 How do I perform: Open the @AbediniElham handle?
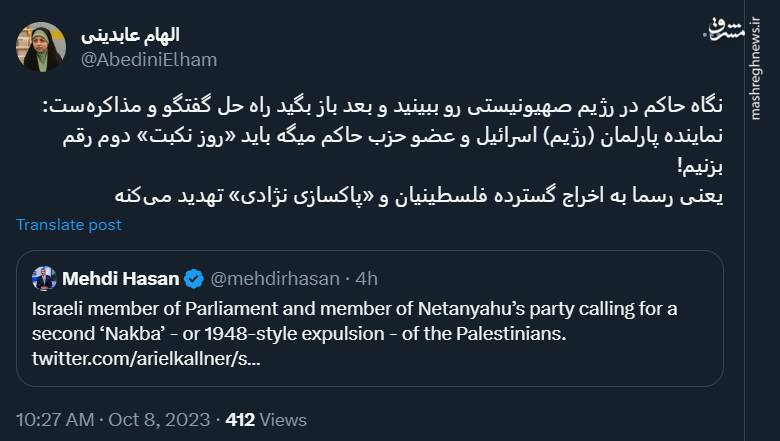coord(148,60)
